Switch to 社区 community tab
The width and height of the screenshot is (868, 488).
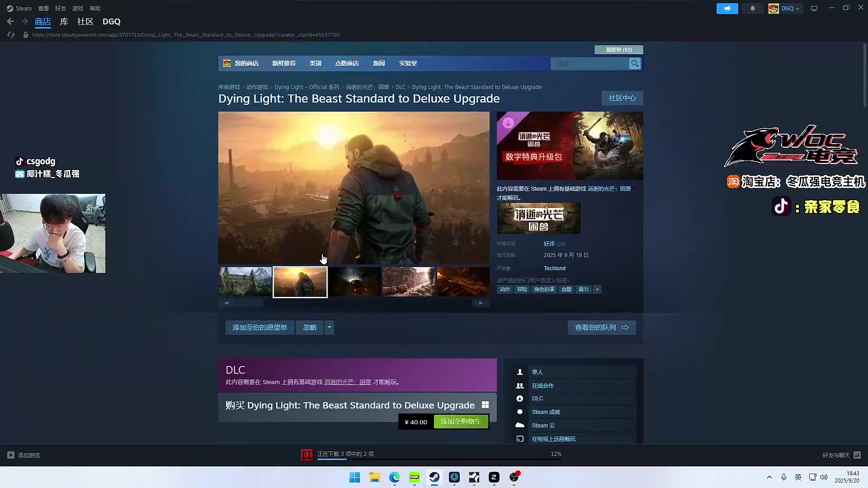click(x=85, y=22)
